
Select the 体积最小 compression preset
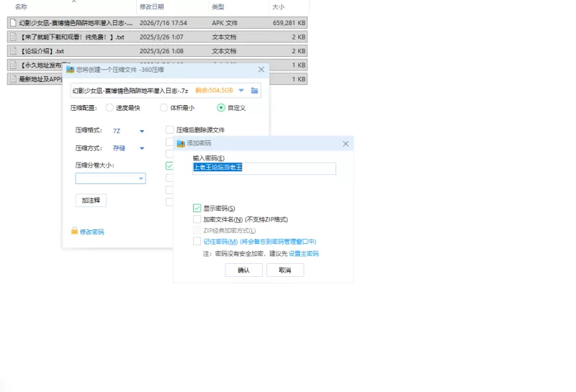click(x=164, y=108)
